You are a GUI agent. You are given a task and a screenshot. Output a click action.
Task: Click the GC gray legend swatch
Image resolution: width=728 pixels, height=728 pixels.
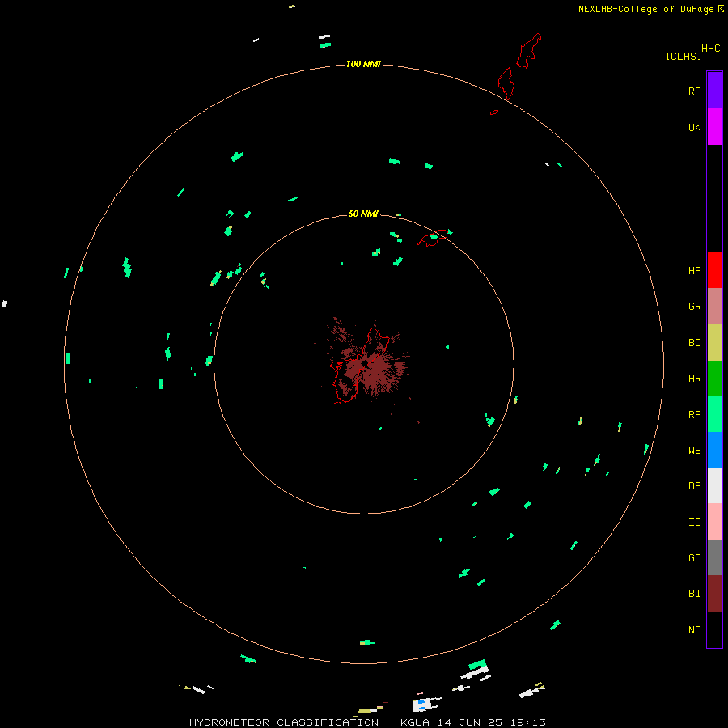click(x=714, y=557)
